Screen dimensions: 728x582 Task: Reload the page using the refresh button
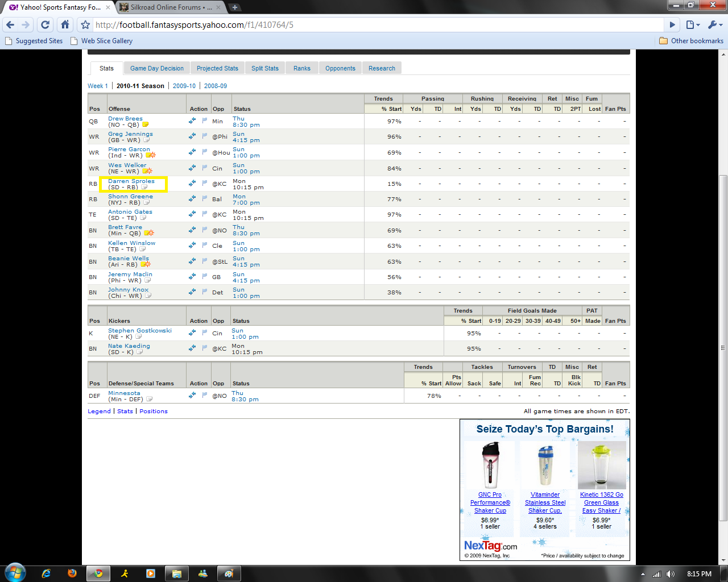[45, 25]
